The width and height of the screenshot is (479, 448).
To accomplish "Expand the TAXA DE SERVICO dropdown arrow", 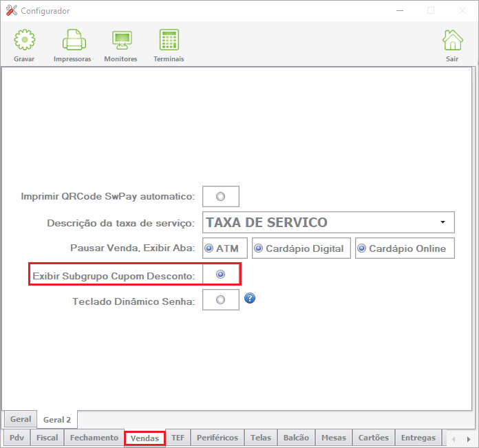I will pos(443,222).
